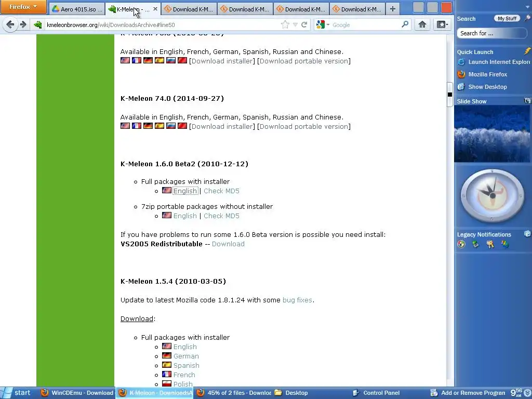Click Russian flag under K-Meleon 74.0
This screenshot has height=399, width=532.
coord(171,126)
